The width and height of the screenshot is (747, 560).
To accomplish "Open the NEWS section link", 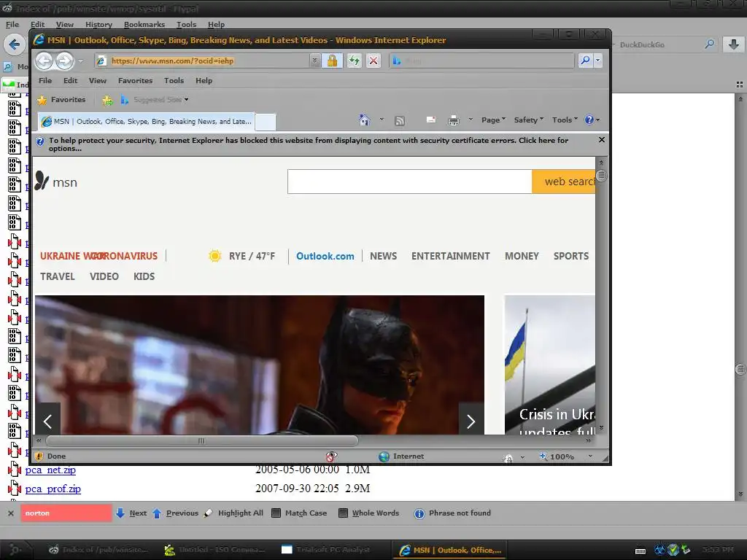I will [384, 256].
